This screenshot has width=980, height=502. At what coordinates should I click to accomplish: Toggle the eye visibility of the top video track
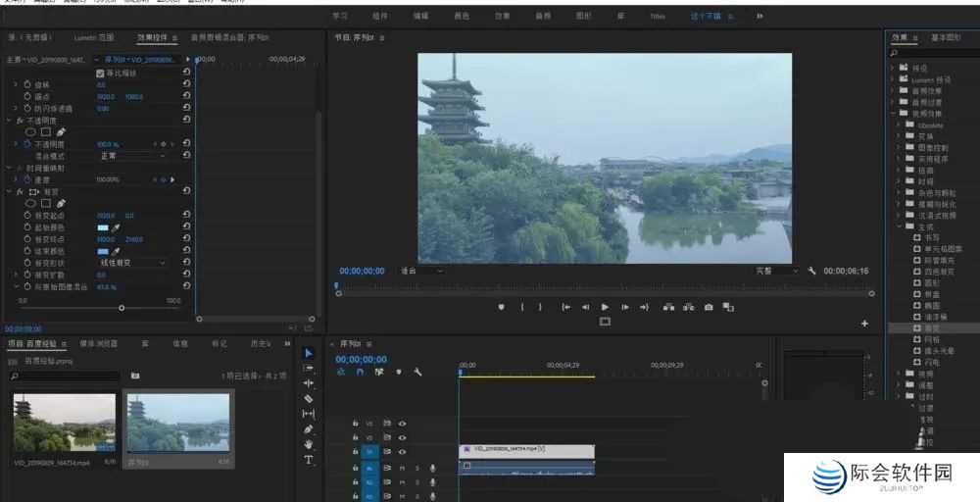pos(402,424)
